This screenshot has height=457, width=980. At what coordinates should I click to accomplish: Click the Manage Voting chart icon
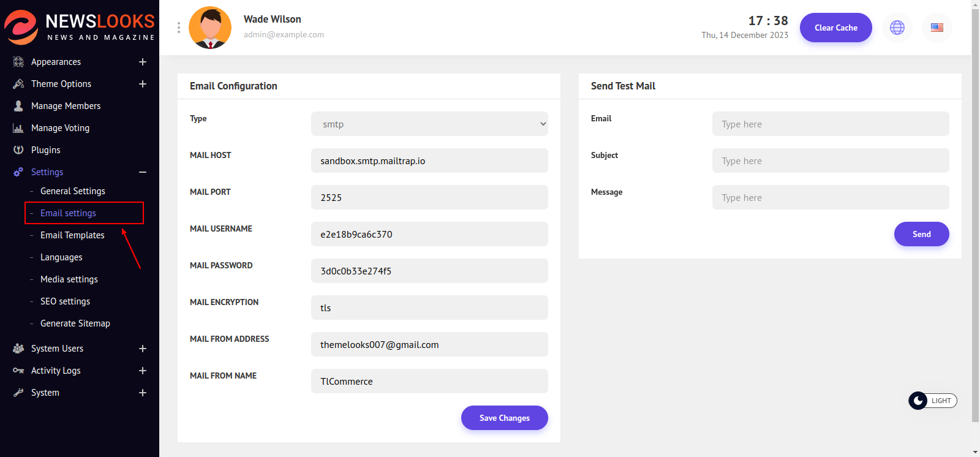(18, 128)
